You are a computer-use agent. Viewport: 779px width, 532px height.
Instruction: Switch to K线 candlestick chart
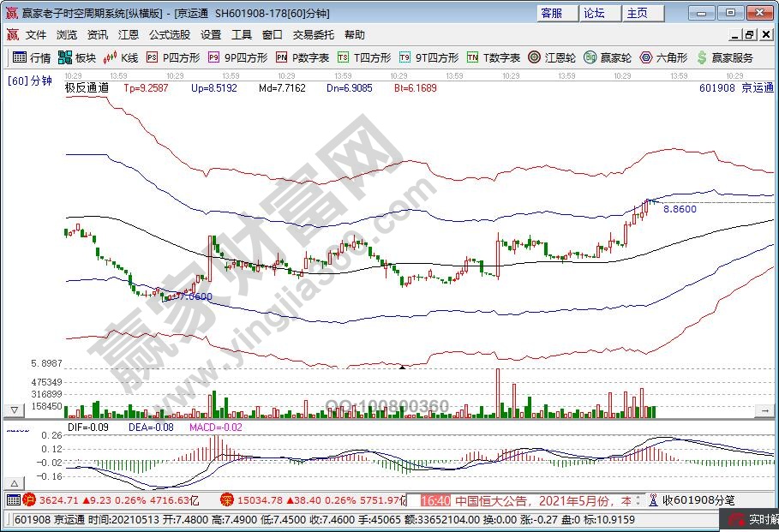[x=121, y=57]
